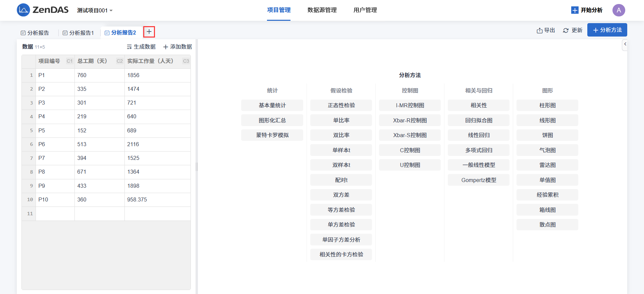
Task: Click the 开始分析 start analysis button
Action: (587, 10)
